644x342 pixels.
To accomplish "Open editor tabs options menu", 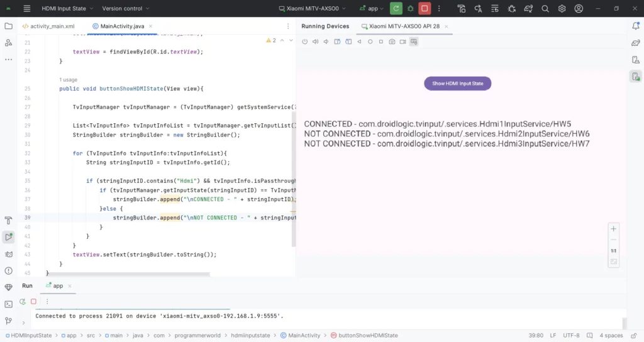I will (288, 26).
